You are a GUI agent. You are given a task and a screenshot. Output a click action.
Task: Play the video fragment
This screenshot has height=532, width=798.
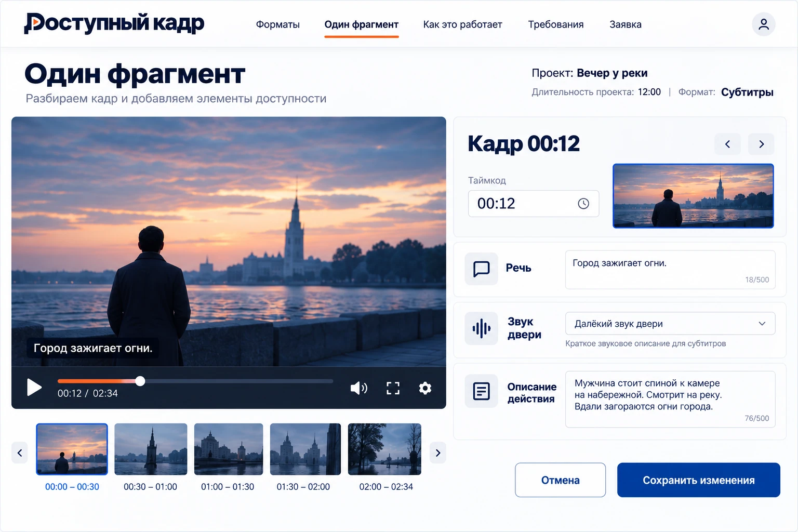pyautogui.click(x=34, y=387)
